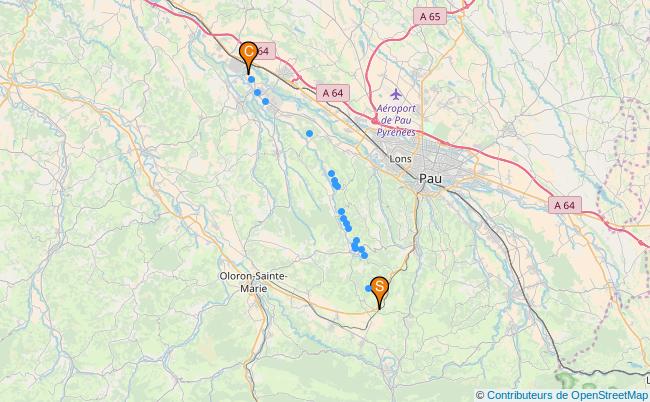This screenshot has width=650, height=402.
Task: Select the blue dot beside S marker
Action: point(368,288)
